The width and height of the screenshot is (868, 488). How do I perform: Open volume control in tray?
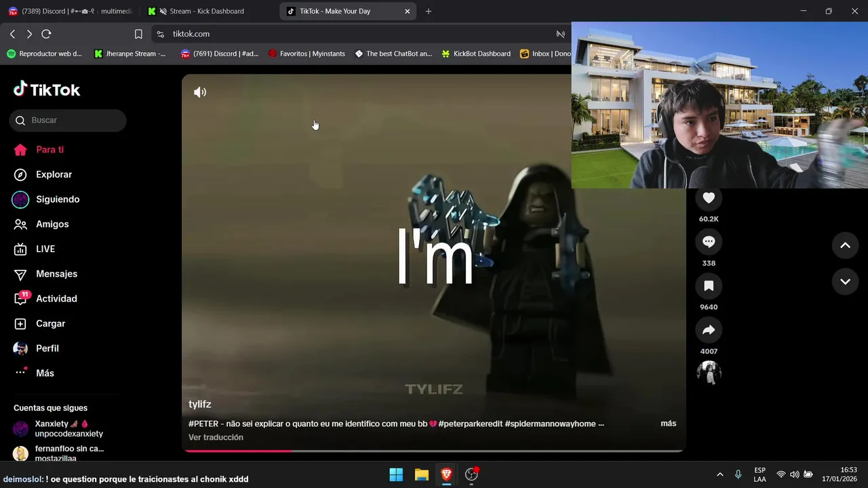click(795, 474)
